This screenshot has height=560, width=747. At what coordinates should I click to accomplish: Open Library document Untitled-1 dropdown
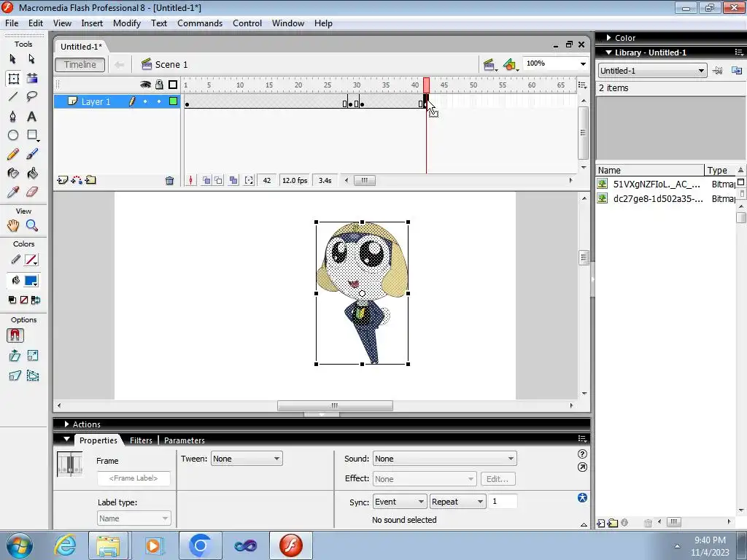tap(651, 71)
